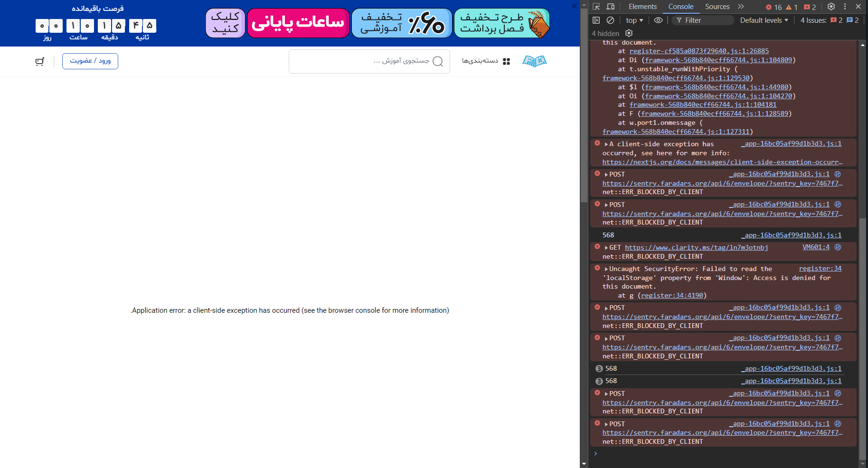Click the '4 hidden' messages label
Viewport: 868px width, 468px height.
(x=605, y=33)
